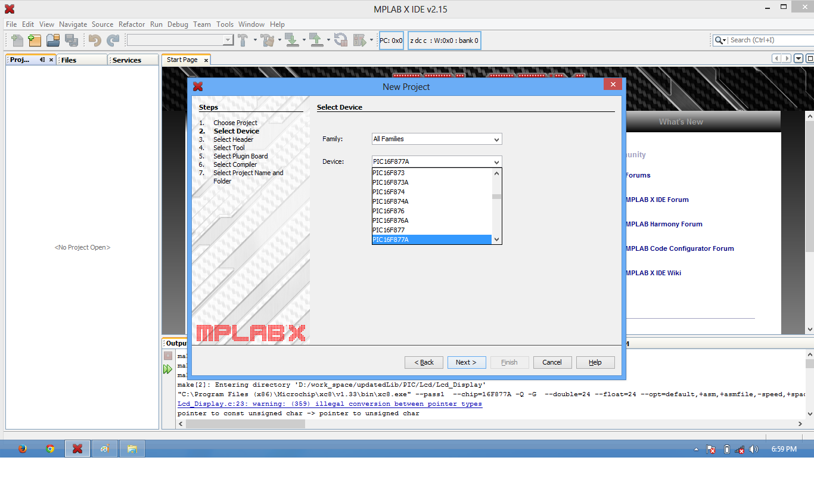Click the Output stop square icon

click(x=168, y=356)
